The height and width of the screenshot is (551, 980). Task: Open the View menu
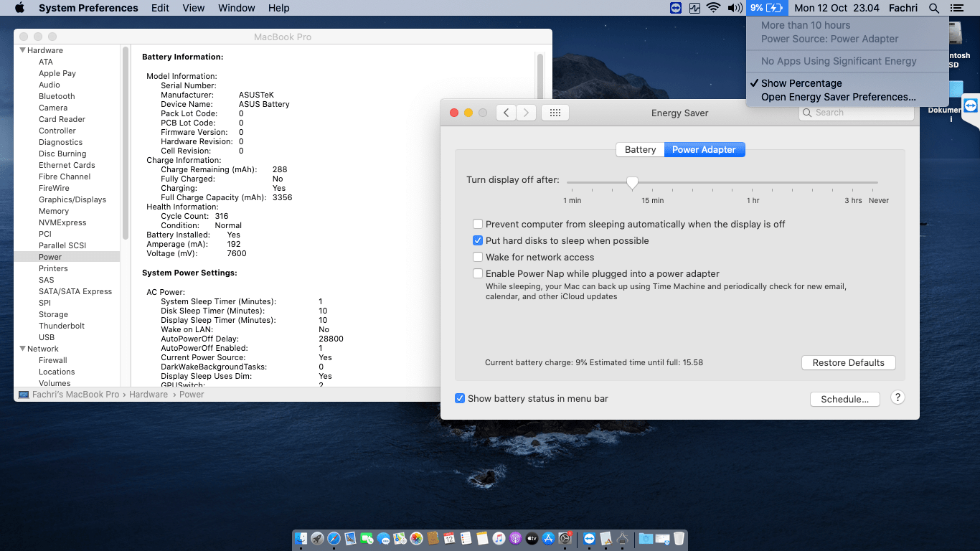pos(193,8)
